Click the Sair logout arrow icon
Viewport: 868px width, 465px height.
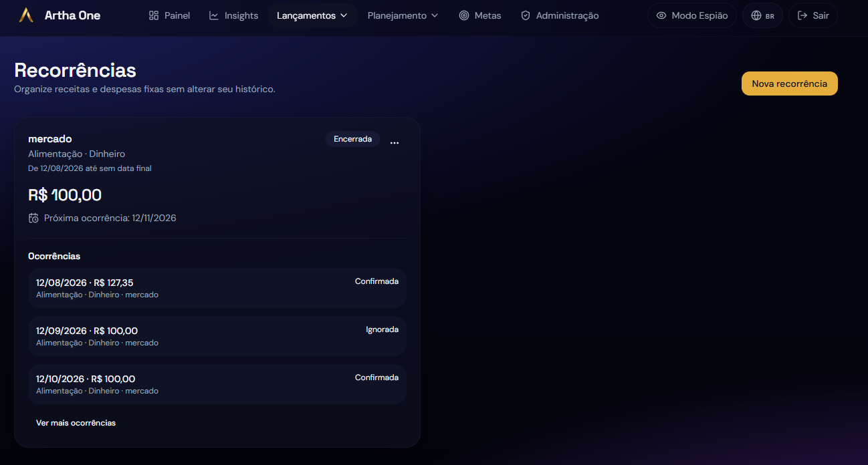point(802,15)
